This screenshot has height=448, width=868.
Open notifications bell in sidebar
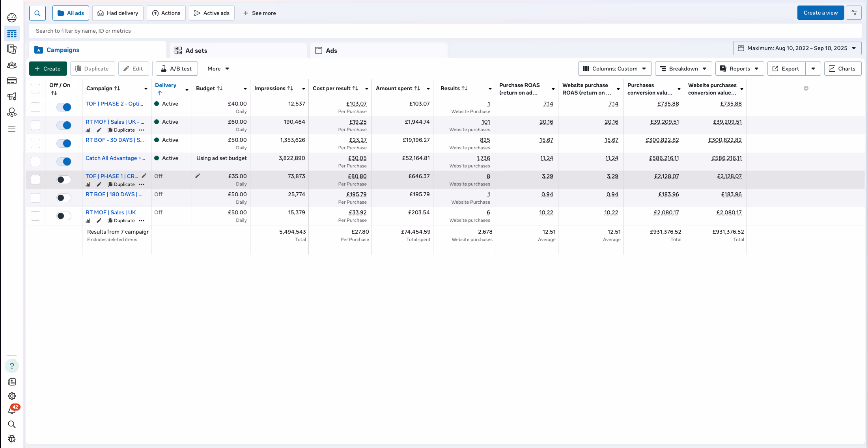coord(12,410)
